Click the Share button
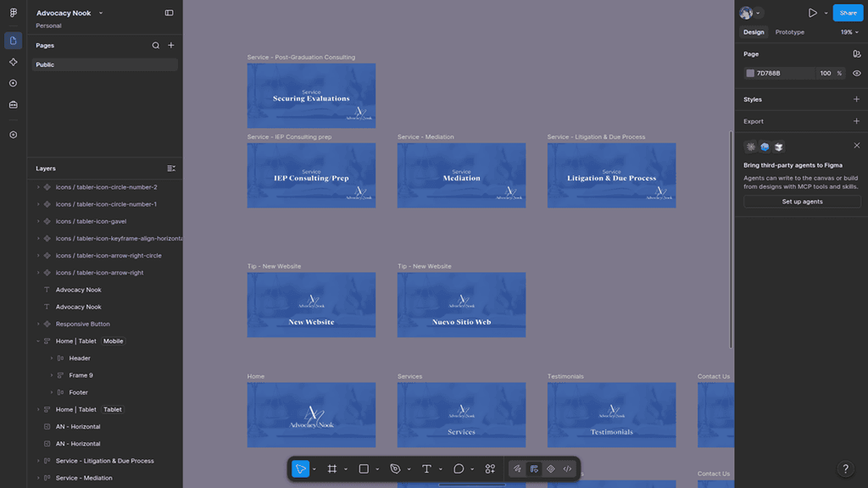The image size is (868, 488). [848, 13]
